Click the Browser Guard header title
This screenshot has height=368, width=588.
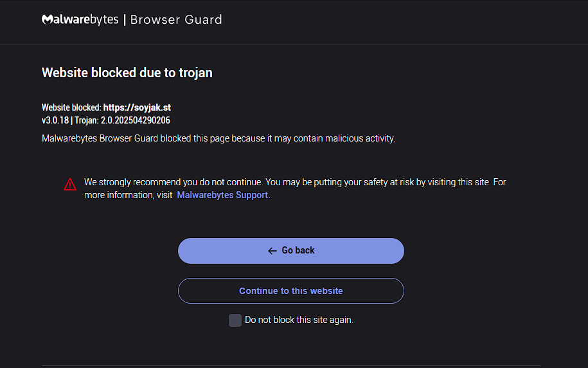176,19
